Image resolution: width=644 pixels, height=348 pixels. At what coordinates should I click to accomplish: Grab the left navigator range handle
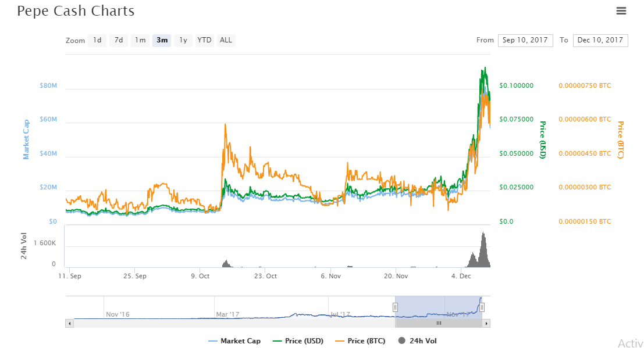(396, 307)
